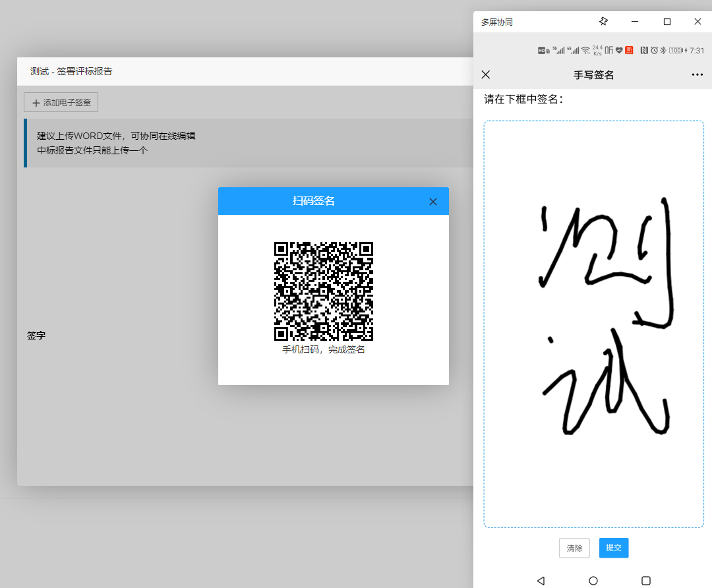Click the phone Wi-Fi status icon
This screenshot has width=712, height=588.
(586, 50)
